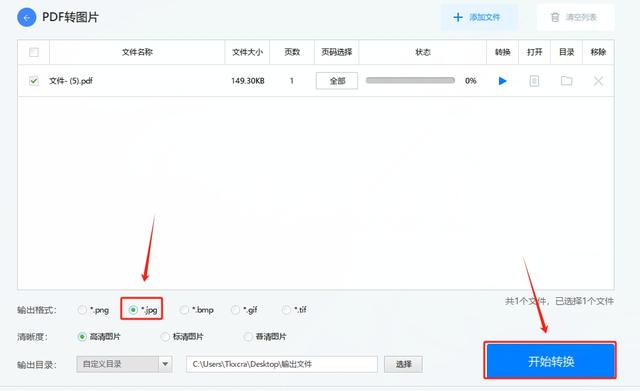Open the 全部 page selection box
Image resolution: width=640 pixels, height=391 pixels.
coord(337,81)
